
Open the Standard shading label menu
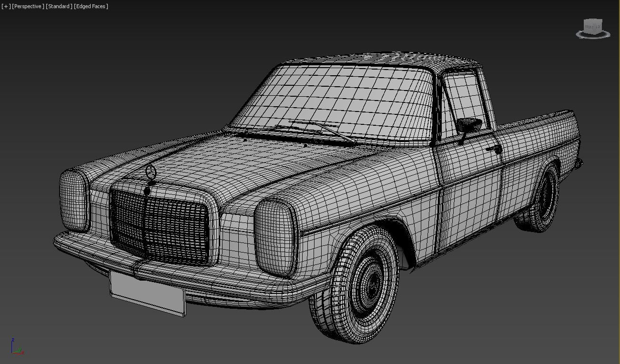tap(59, 6)
